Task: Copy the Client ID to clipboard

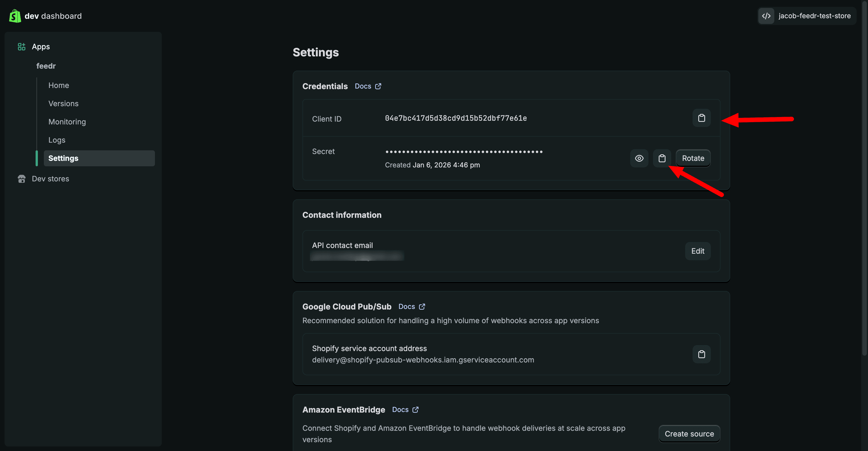Action: 701,118
